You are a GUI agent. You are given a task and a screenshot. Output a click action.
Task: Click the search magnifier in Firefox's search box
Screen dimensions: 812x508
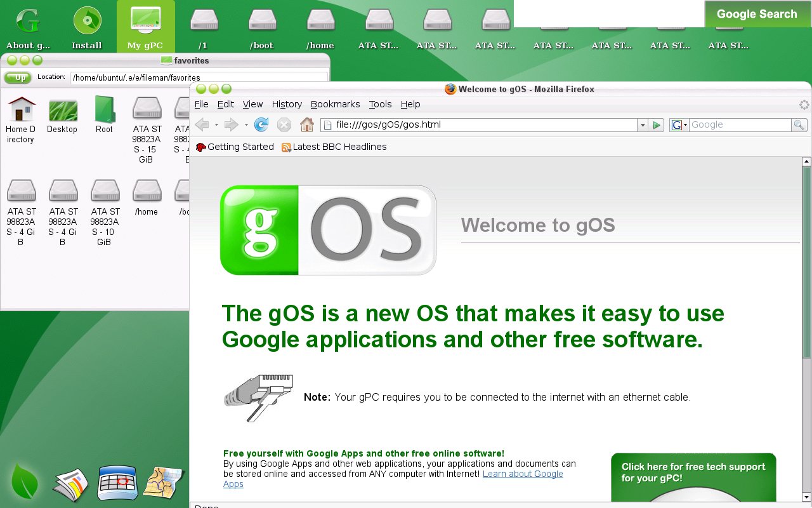click(799, 125)
